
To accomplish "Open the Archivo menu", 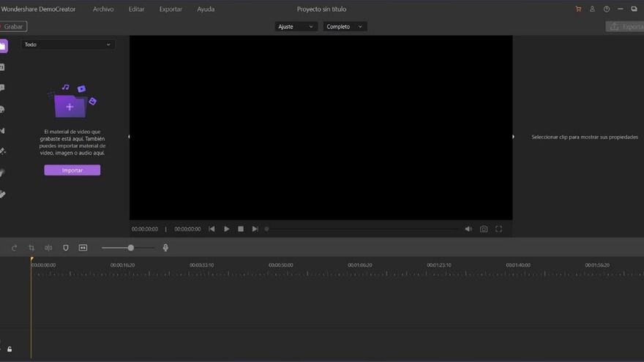I will point(103,9).
